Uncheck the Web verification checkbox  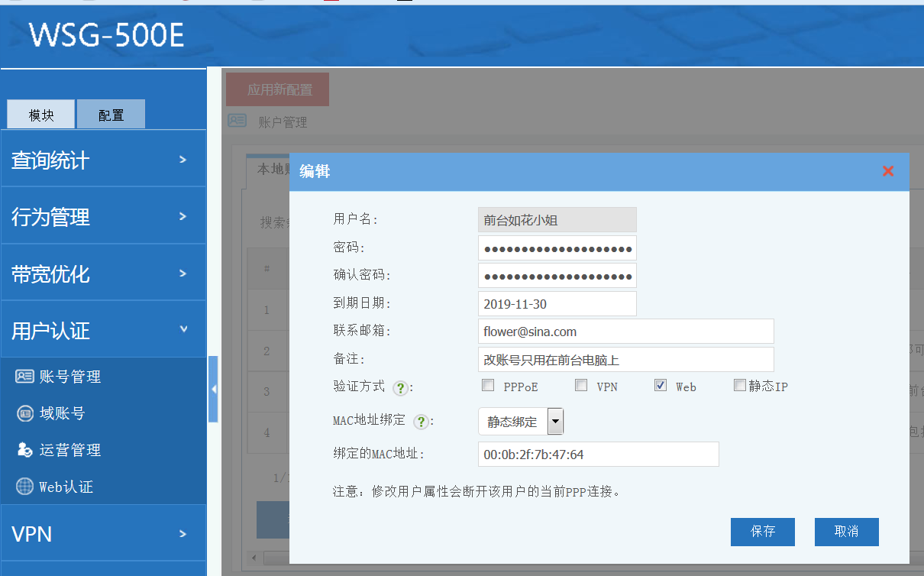click(x=661, y=386)
